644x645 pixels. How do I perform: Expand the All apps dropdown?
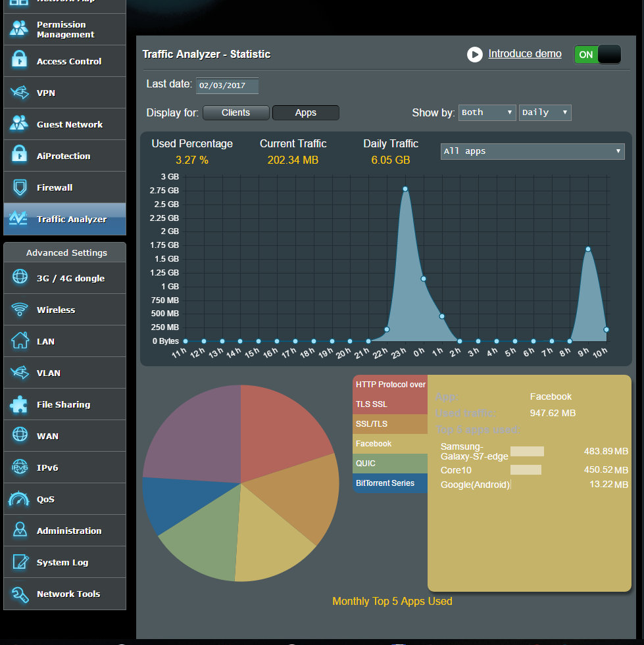532,151
